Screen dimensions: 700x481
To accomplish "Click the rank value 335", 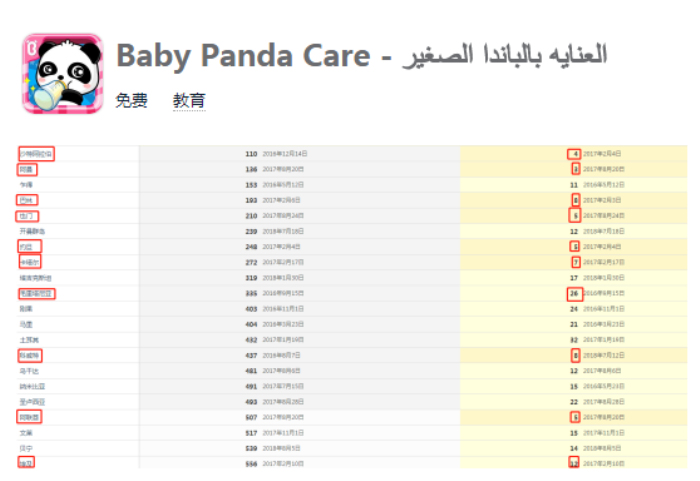I will pos(251,294).
